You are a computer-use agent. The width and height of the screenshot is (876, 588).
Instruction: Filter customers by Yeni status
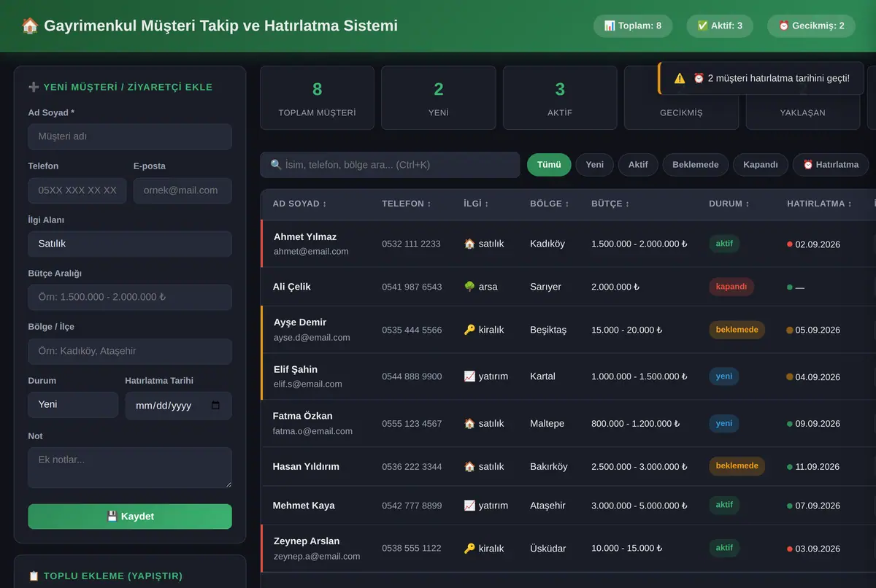click(x=595, y=164)
